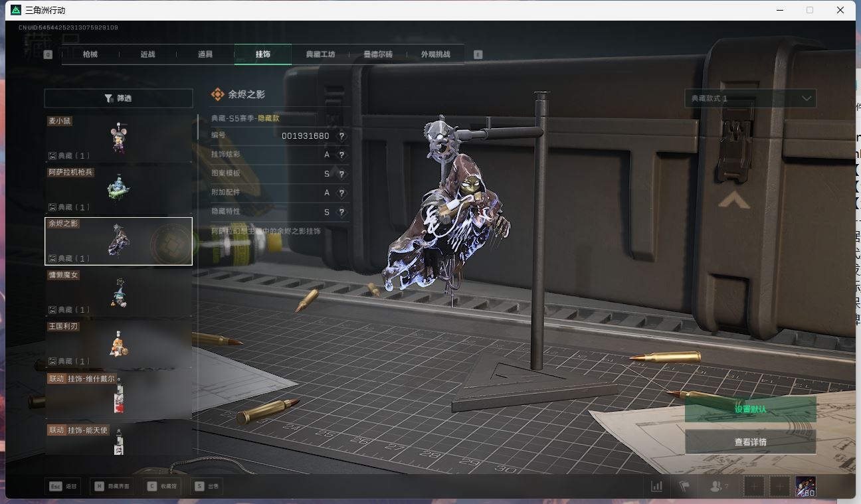This screenshot has height=504, width=861.
Task: Go to the 外观挑战 tab
Action: (435, 54)
